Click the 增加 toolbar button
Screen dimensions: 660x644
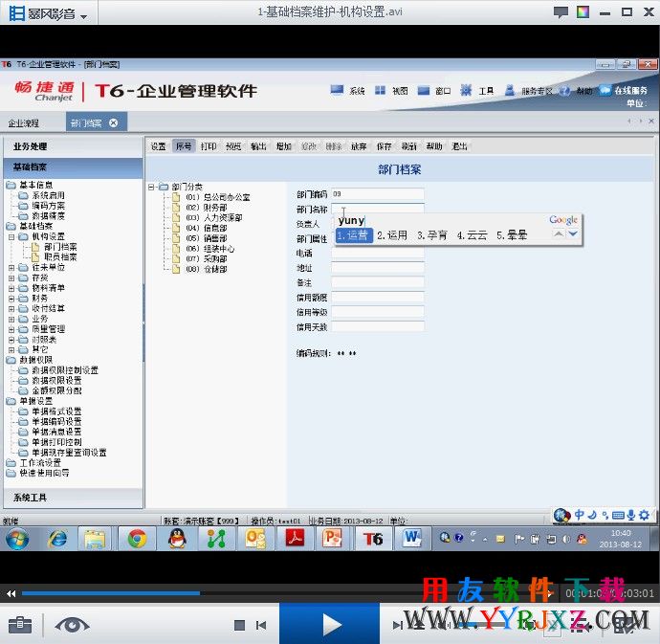[x=284, y=146]
